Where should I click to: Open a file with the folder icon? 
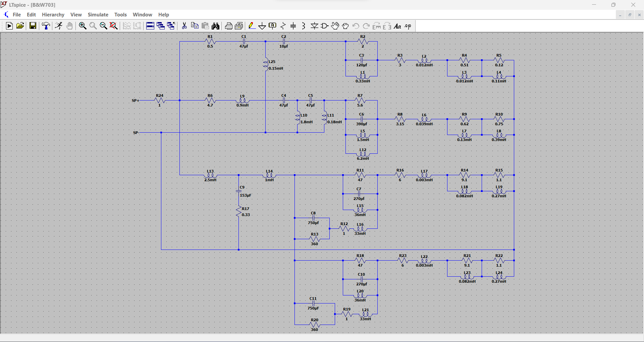[20, 26]
